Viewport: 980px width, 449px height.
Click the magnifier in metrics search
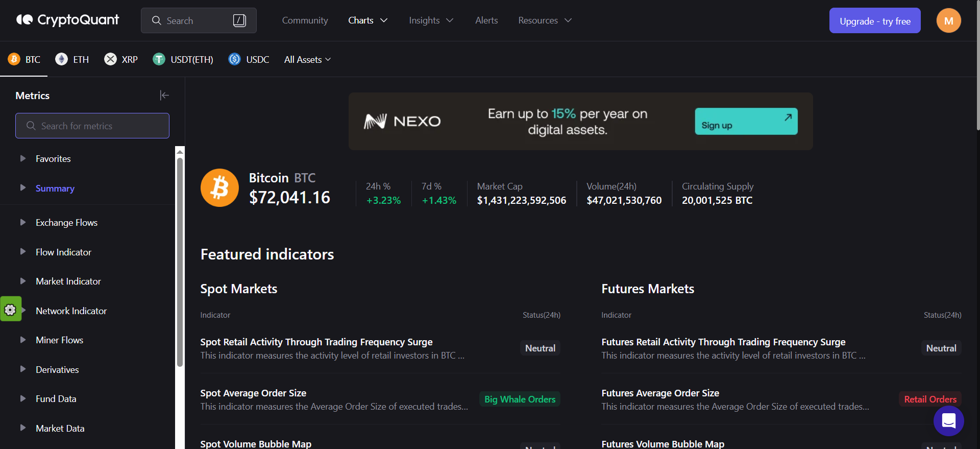click(x=31, y=126)
